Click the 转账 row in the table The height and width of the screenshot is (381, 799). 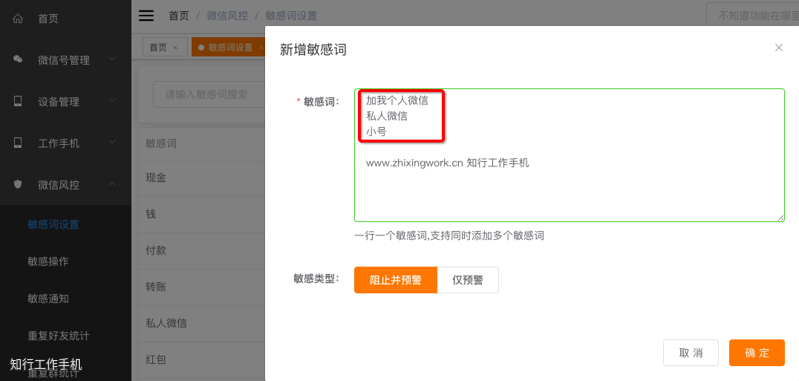pos(201,287)
